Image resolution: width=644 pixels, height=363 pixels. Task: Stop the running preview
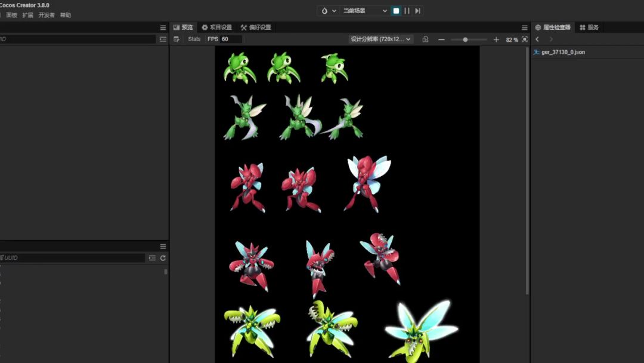[x=396, y=11]
